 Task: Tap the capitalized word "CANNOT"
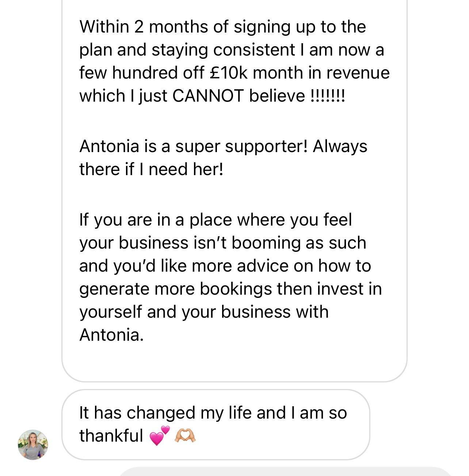[207, 96]
